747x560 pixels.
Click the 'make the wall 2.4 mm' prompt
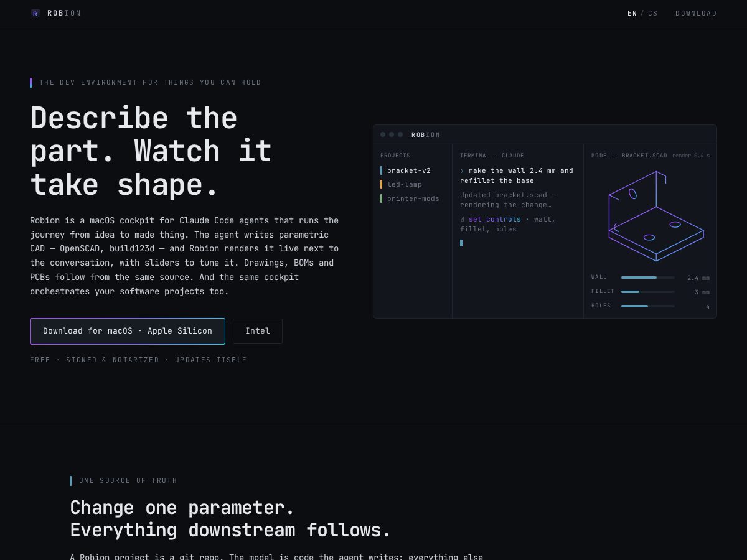517,175
